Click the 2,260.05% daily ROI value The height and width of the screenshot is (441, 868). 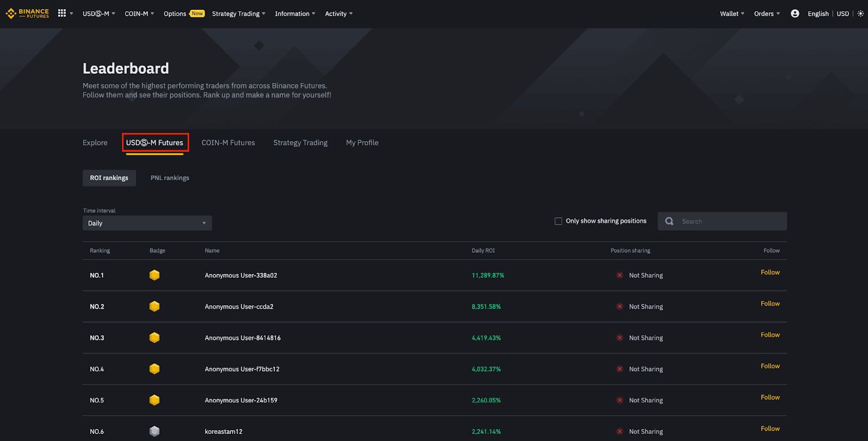[x=486, y=400]
